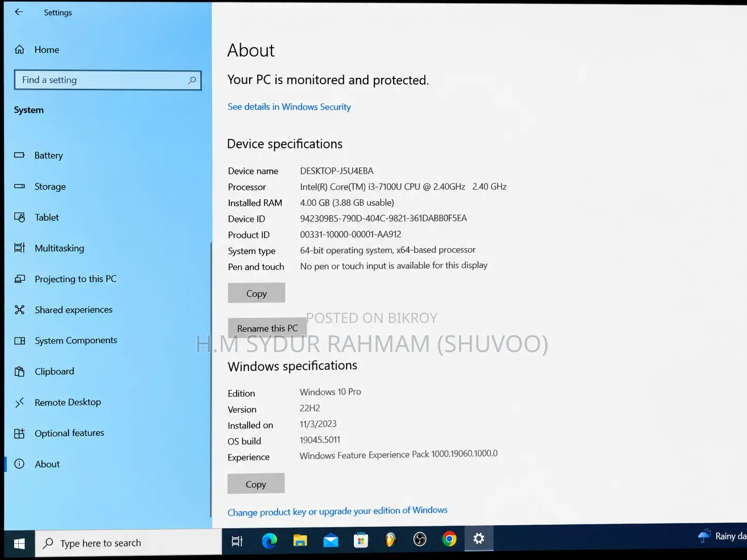Open Task View on the taskbar
Viewport: 747px width, 560px height.
(x=237, y=541)
